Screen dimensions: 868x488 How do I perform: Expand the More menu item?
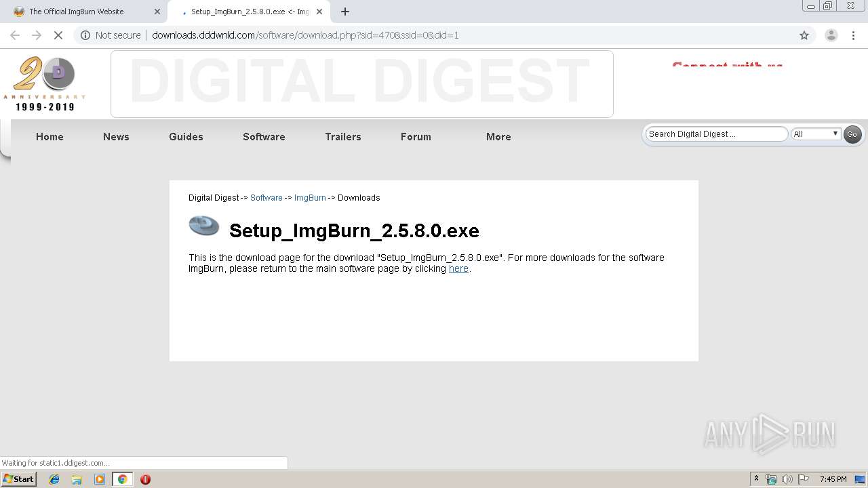point(498,137)
